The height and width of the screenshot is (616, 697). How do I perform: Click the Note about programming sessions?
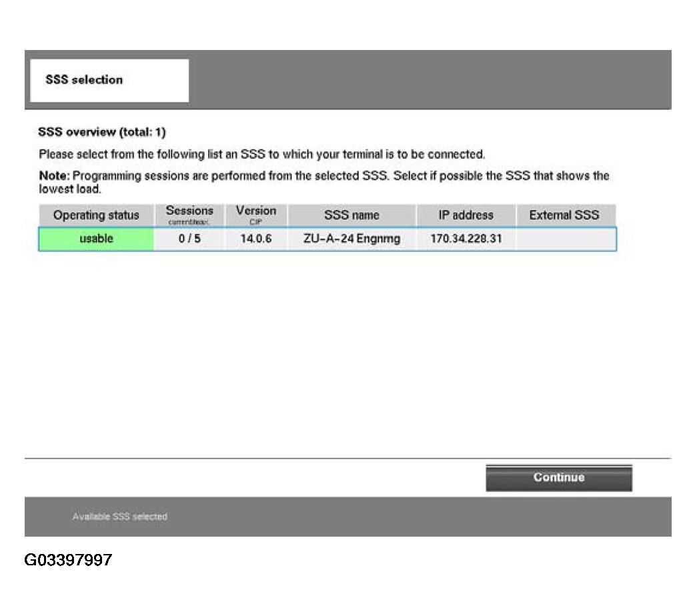click(323, 182)
